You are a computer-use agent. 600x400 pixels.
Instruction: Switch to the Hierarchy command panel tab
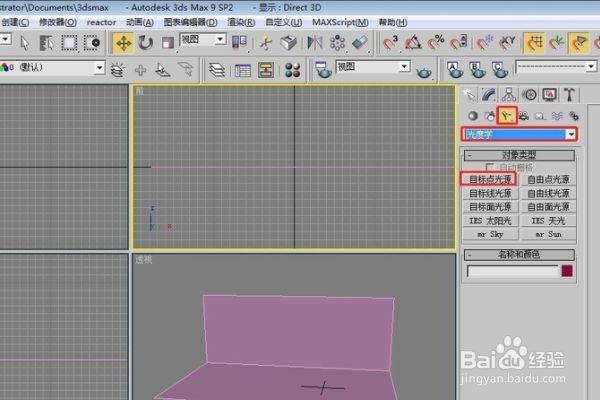509,95
